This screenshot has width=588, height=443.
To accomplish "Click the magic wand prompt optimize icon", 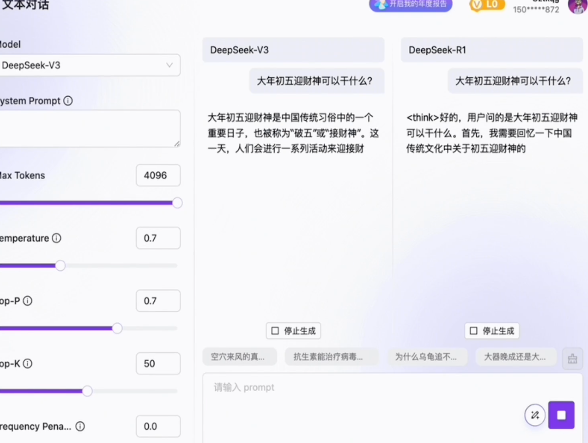I will coord(535,415).
